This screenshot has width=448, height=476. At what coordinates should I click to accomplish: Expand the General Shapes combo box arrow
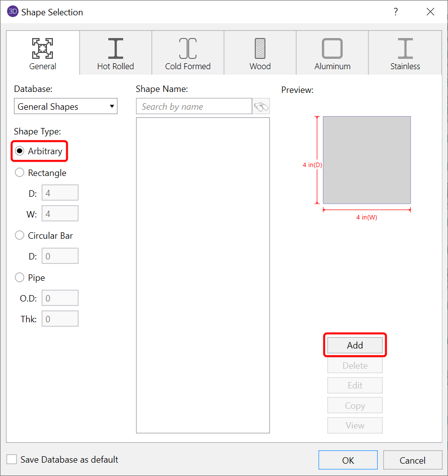tap(112, 106)
